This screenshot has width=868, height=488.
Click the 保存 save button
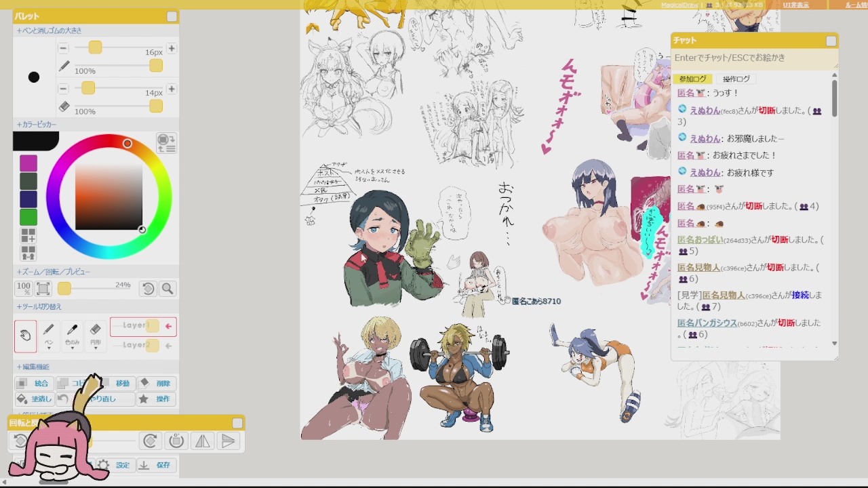(157, 465)
